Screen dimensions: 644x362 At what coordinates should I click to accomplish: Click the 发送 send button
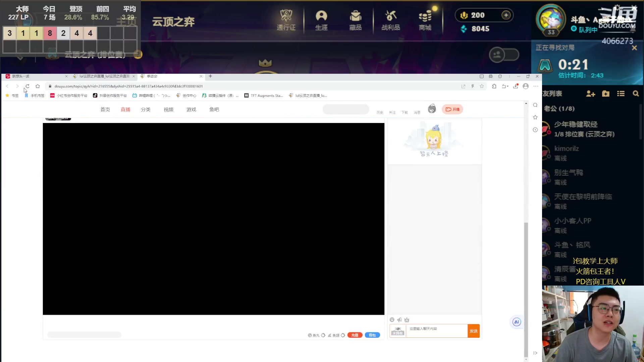474,331
